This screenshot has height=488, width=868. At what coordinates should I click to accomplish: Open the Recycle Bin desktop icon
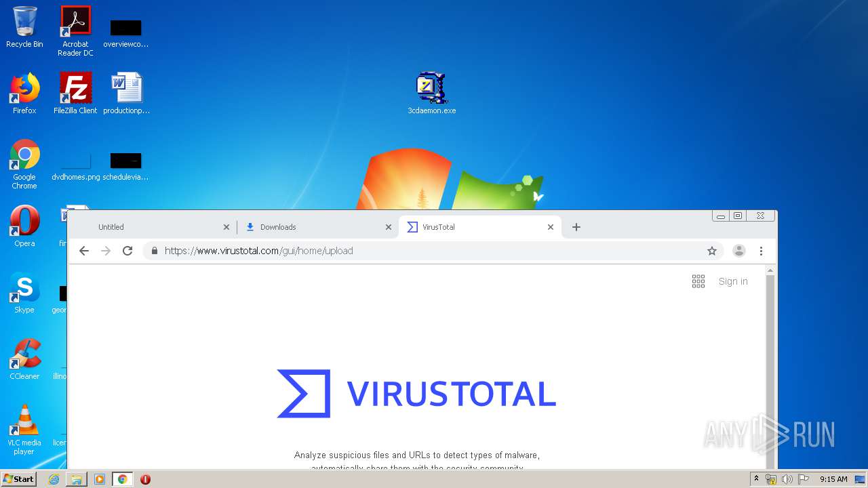(x=24, y=27)
